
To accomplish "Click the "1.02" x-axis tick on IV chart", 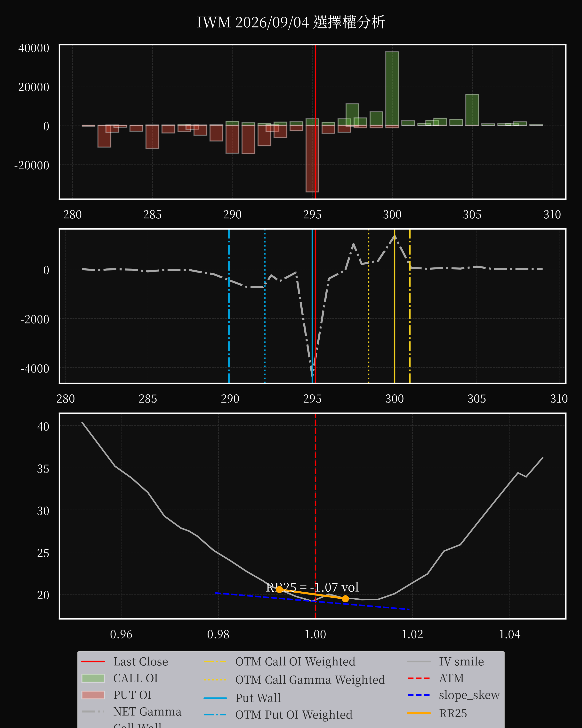I will pos(412,634).
